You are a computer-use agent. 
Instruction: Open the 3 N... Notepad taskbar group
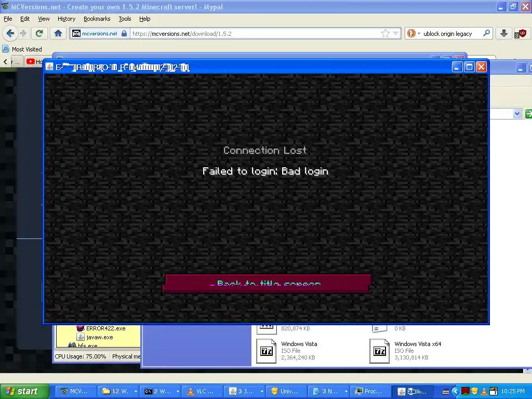328,391
